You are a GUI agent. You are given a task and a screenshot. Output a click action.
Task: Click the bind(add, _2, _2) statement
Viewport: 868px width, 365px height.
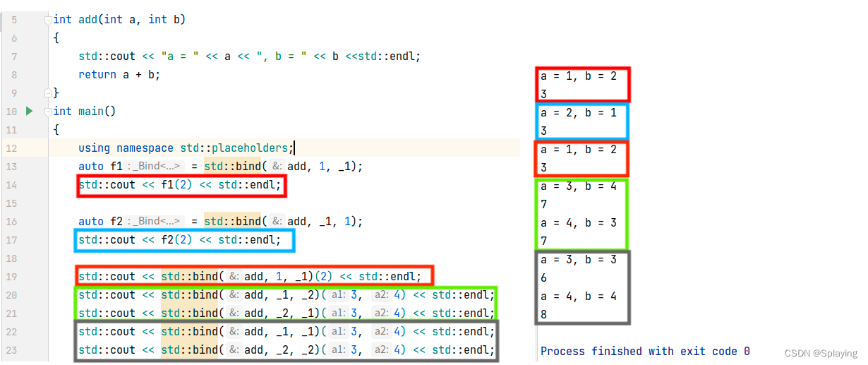(x=287, y=350)
